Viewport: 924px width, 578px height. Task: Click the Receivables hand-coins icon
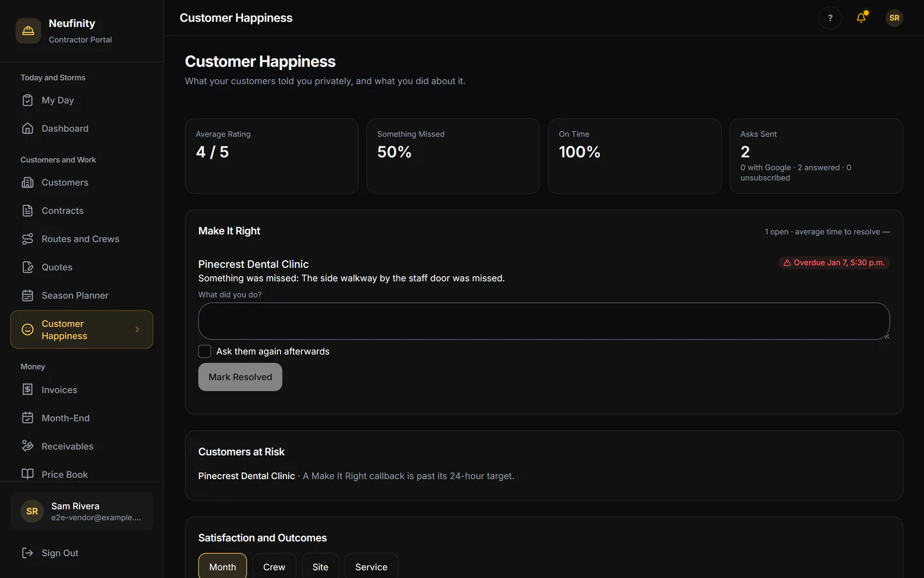coord(28,446)
